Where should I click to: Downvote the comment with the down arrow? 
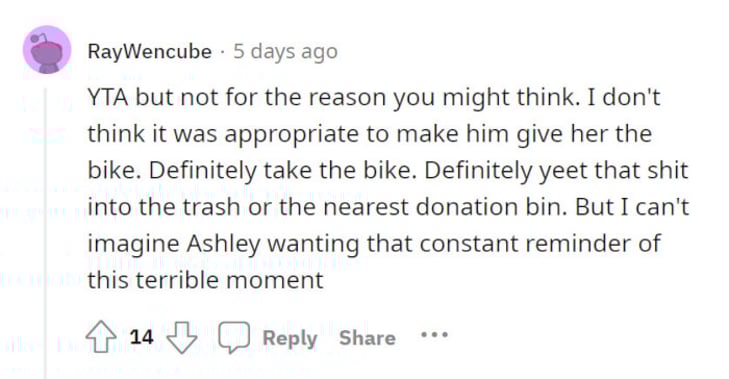[182, 337]
